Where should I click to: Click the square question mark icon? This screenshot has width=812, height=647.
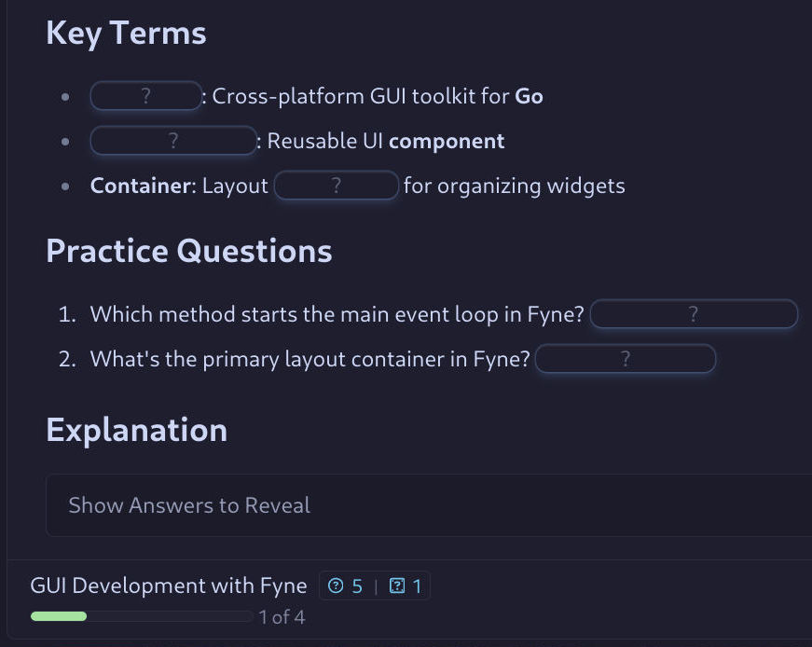397,586
